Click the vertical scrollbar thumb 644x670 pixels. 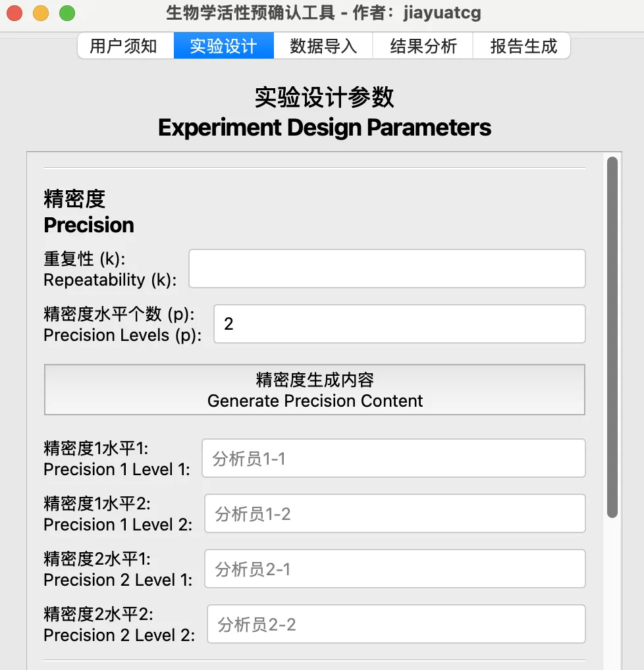point(612,336)
